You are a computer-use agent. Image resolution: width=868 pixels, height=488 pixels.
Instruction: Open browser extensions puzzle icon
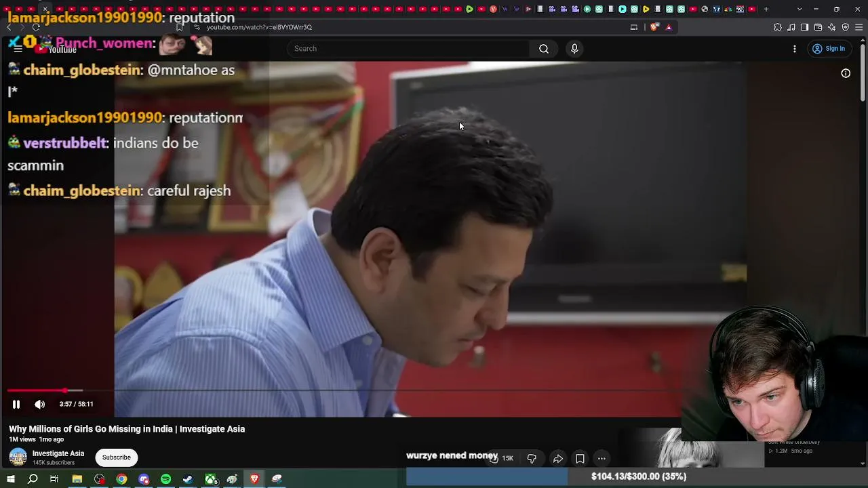[x=778, y=27]
